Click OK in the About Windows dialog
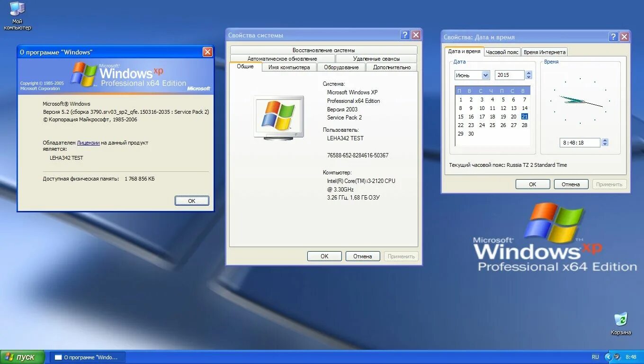Image resolution: width=644 pixels, height=364 pixels. 192,201
